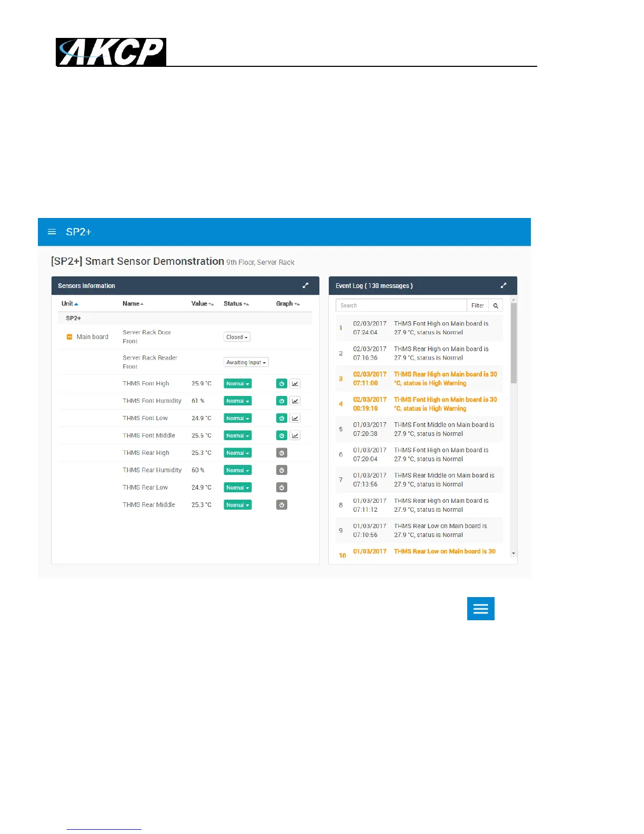
Task: Open graph for THMS Font Middle
Action: pos(295,436)
